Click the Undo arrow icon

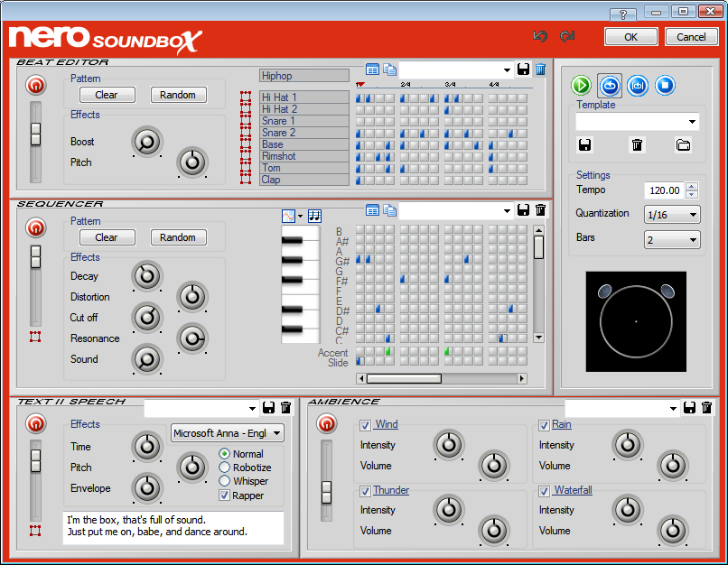tap(540, 36)
